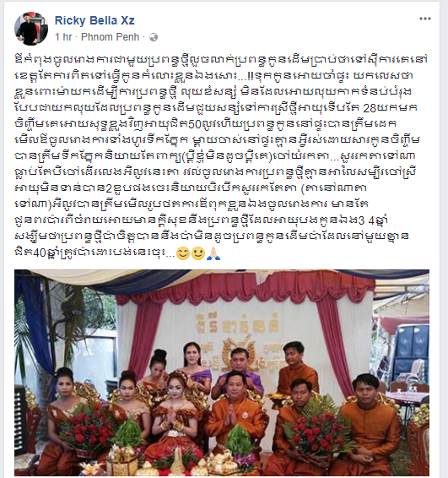Open the three-dot post options menu

pyautogui.click(x=425, y=19)
